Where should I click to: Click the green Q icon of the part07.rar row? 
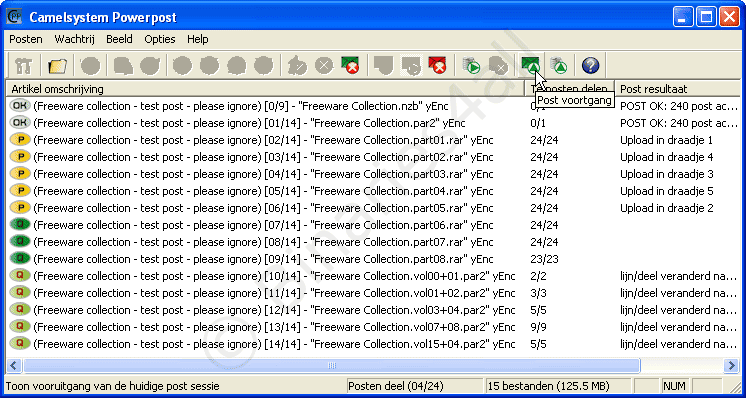[20, 242]
